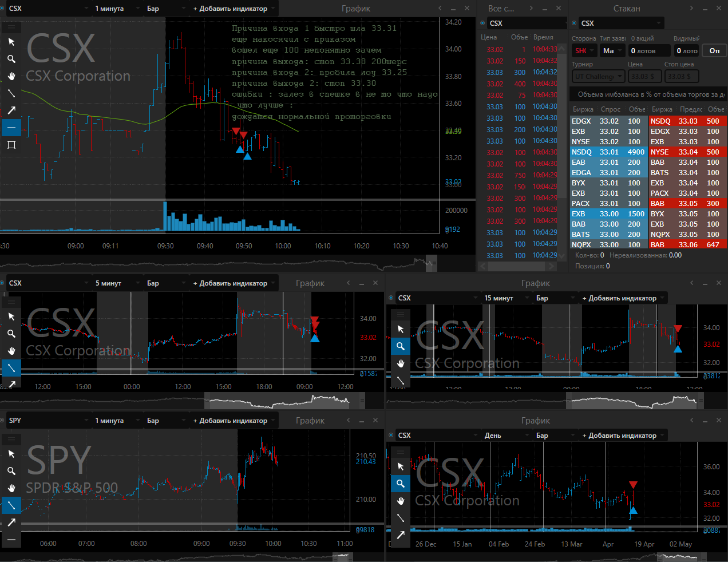728x562 pixels.
Task: Open CSX symbol dropdown in Стакан panel
Action: coord(621,23)
